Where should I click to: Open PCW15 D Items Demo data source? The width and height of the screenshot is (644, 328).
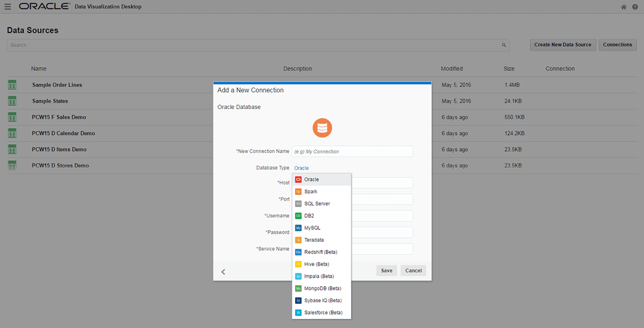click(59, 149)
